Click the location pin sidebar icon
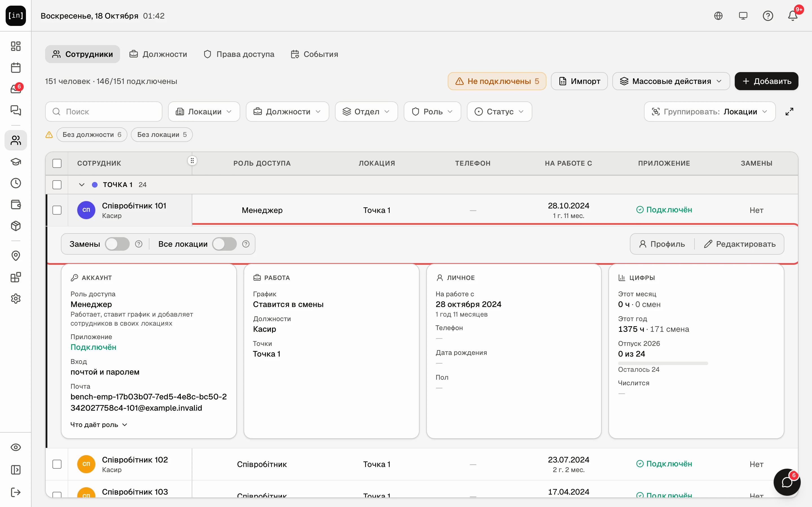Image resolution: width=812 pixels, height=507 pixels. (16, 256)
